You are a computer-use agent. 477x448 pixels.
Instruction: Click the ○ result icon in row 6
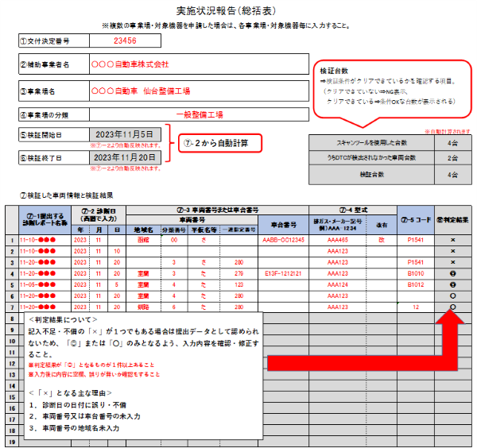click(x=452, y=295)
